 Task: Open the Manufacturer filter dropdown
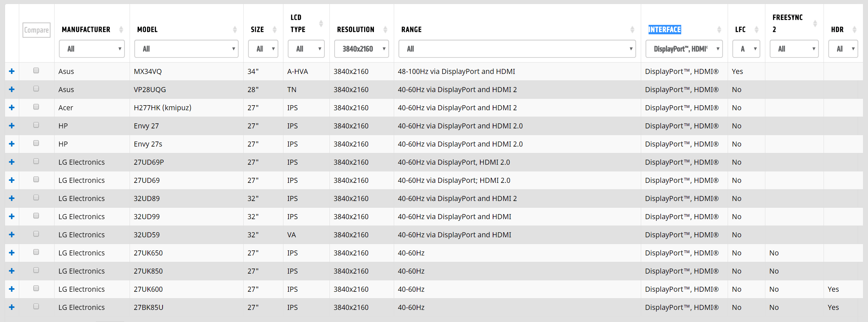coord(92,49)
